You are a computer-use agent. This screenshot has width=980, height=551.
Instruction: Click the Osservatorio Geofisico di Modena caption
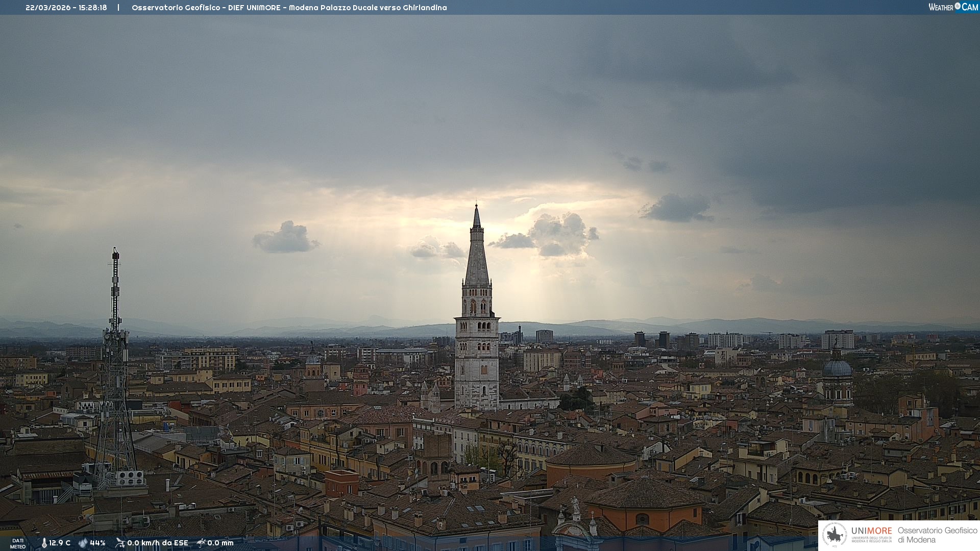click(937, 535)
